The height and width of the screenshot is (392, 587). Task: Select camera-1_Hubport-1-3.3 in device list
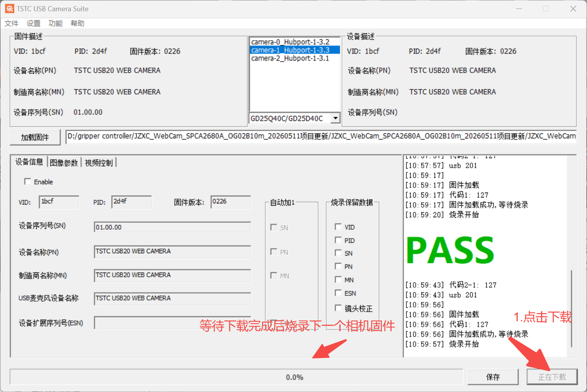(x=295, y=50)
